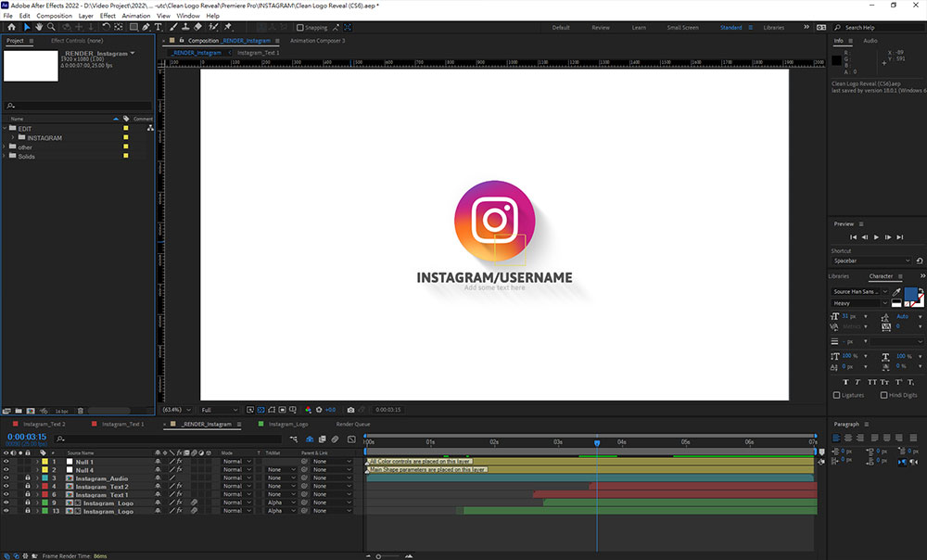Viewport: 927px width, 560px height.
Task: Select the Puppet Pin tool
Action: (228, 27)
